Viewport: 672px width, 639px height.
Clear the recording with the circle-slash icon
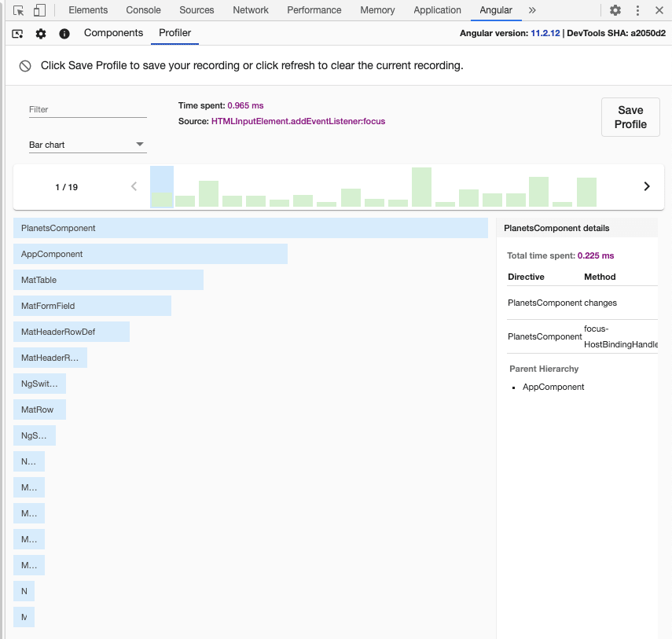pos(25,65)
